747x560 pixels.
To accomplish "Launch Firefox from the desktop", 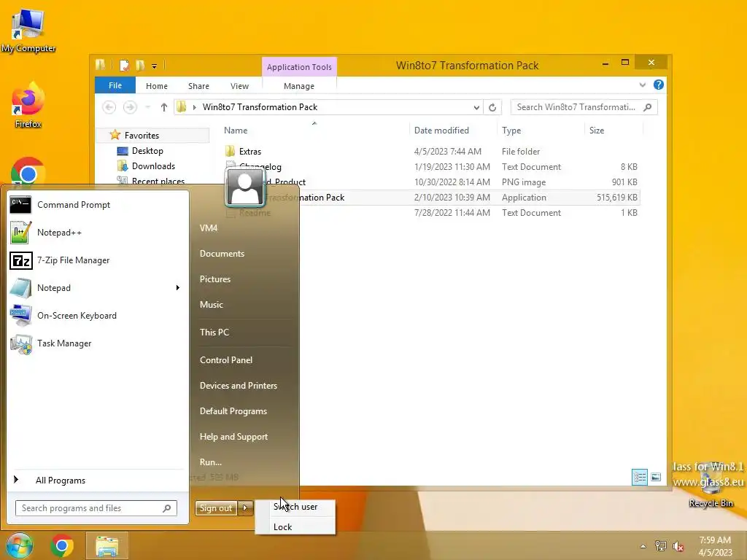I will 28,105.
